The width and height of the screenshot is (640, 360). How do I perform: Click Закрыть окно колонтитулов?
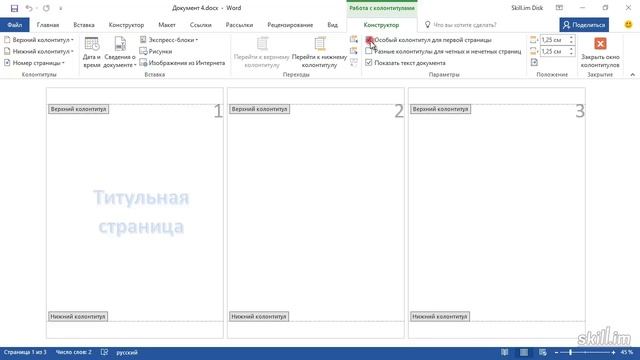tap(600, 52)
